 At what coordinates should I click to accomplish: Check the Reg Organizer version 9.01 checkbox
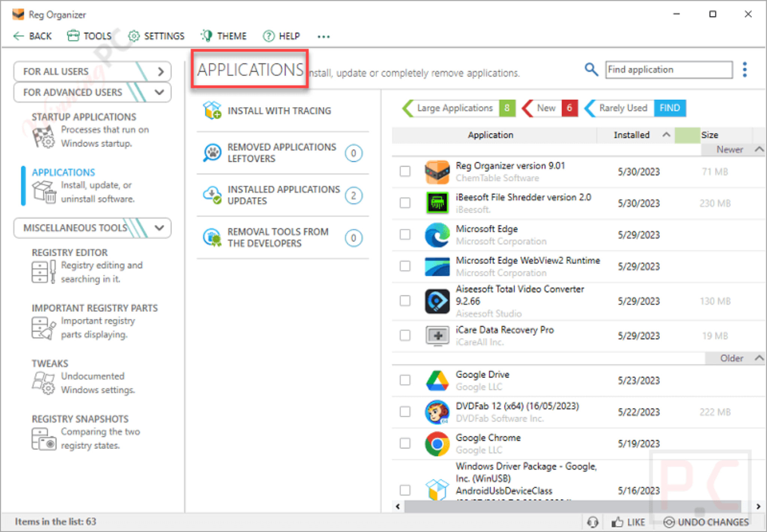pos(405,171)
